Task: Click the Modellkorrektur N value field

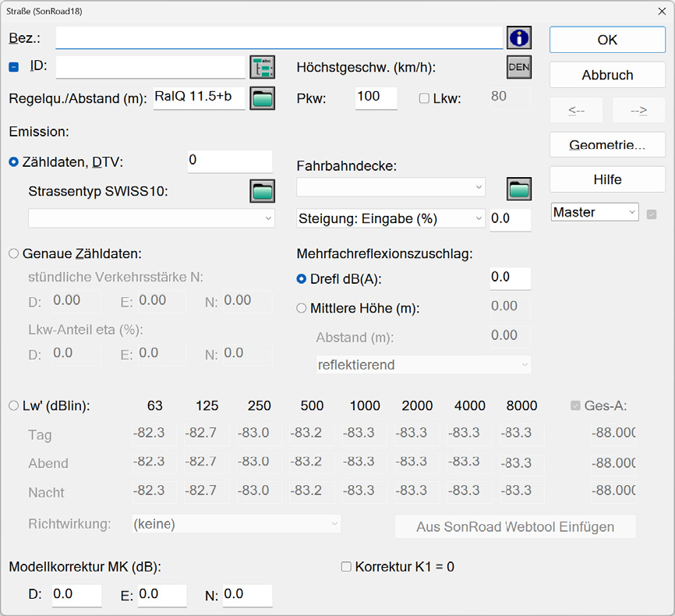Action: (248, 596)
